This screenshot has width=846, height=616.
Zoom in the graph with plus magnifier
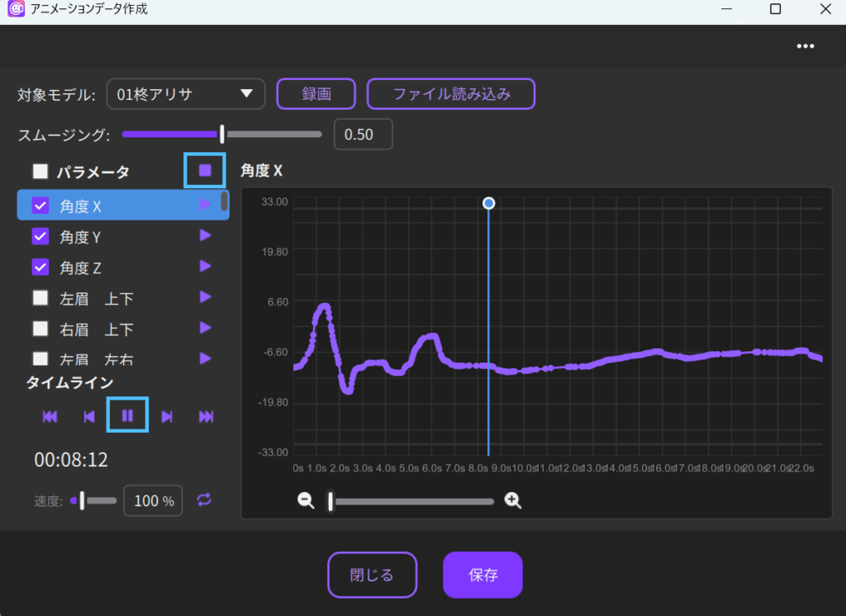513,500
